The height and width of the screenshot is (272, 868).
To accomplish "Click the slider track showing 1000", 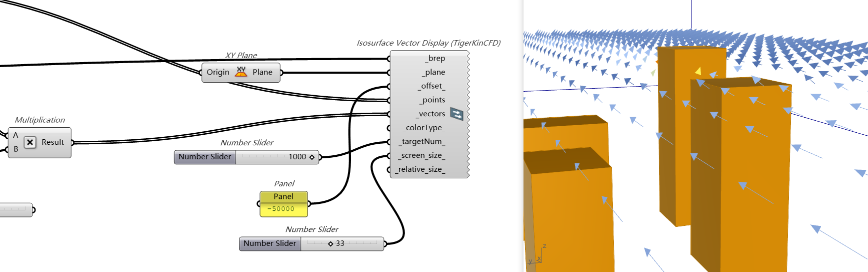I will [x=277, y=157].
